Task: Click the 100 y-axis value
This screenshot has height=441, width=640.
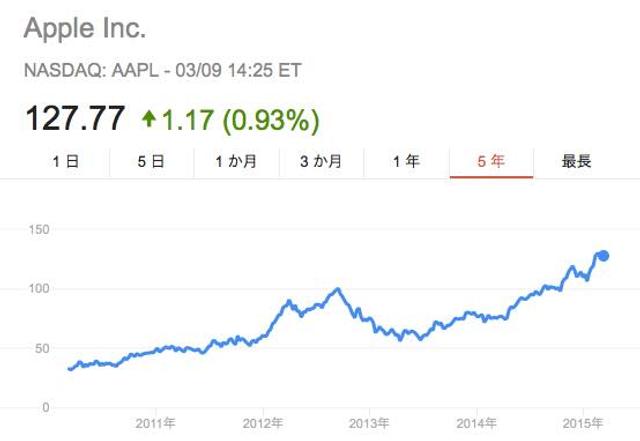Action: tap(37, 290)
